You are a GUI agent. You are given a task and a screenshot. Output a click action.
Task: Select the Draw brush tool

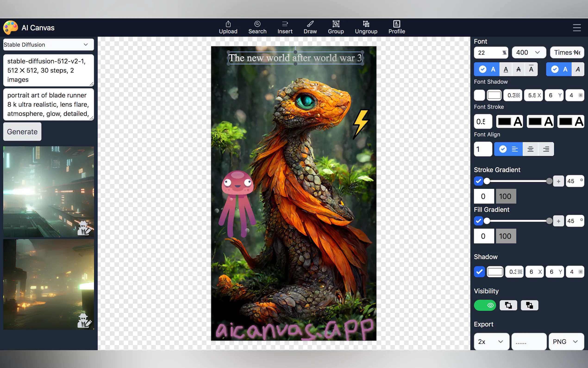310,27
